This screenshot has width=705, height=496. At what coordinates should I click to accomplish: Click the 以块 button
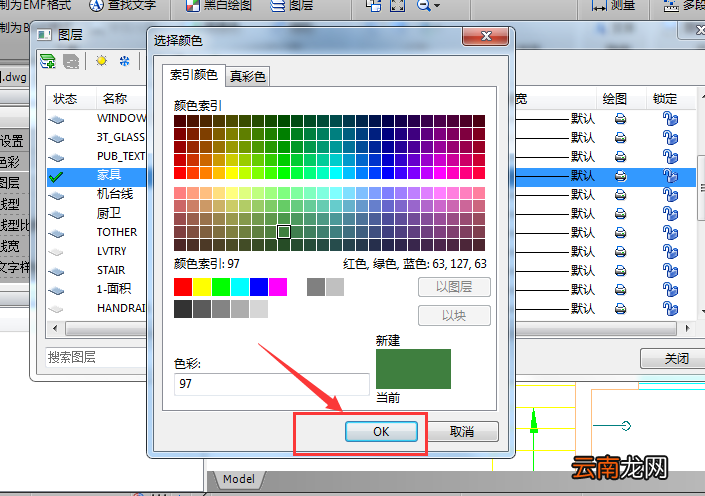pos(454,315)
